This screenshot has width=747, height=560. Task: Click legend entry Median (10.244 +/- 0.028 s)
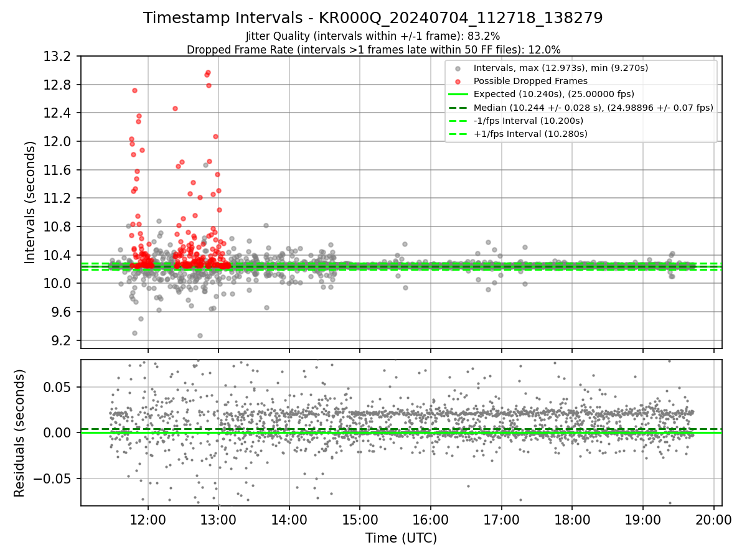tap(593, 107)
